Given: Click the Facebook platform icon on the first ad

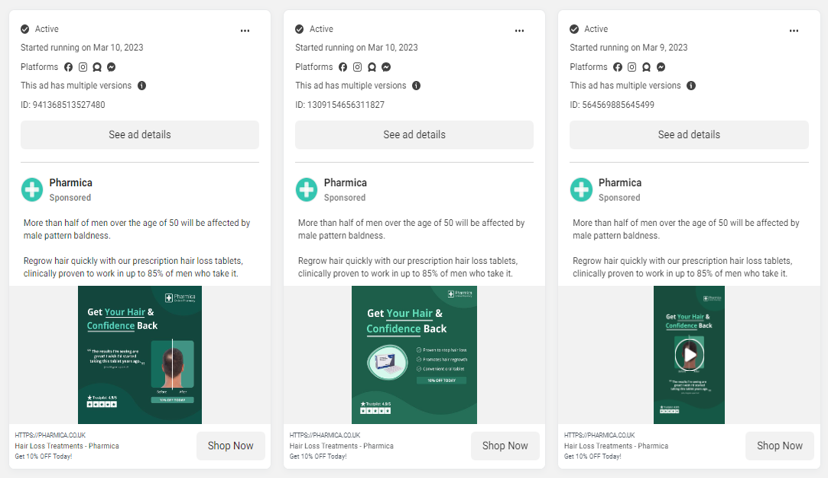Looking at the screenshot, I should pyautogui.click(x=68, y=67).
